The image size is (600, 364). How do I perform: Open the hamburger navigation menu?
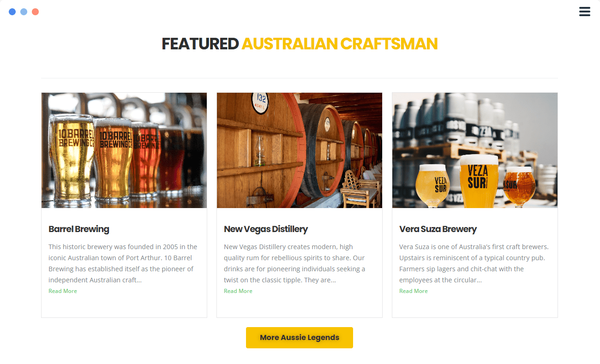coord(585,12)
